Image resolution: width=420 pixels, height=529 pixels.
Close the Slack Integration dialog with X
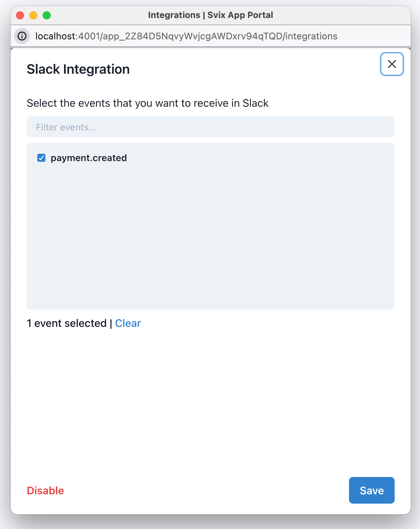pos(392,64)
